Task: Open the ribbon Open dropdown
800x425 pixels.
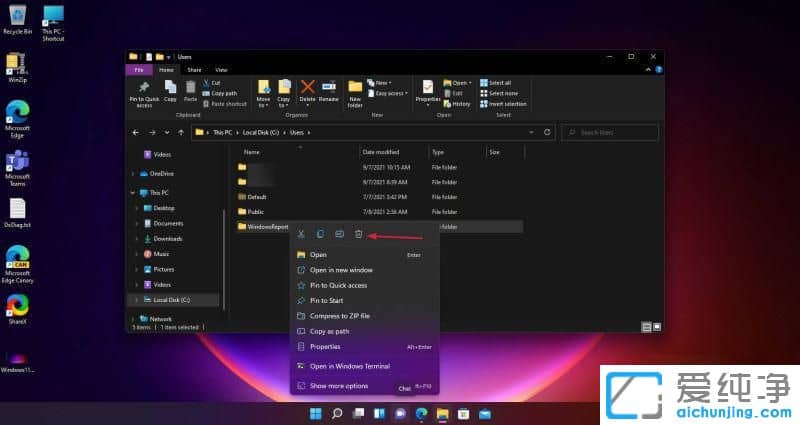Action: click(x=458, y=83)
